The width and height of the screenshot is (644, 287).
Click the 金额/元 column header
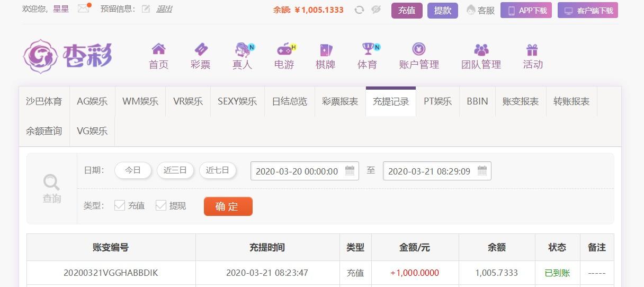[x=415, y=247]
